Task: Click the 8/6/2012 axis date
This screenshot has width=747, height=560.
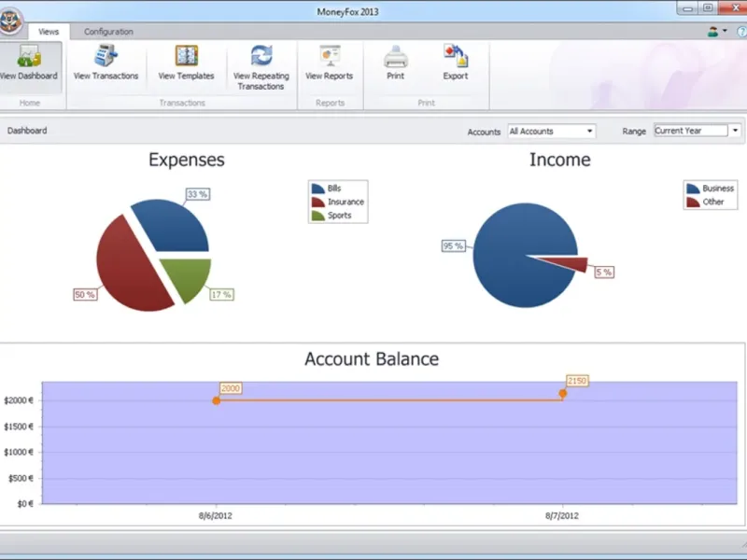Action: pyautogui.click(x=216, y=515)
